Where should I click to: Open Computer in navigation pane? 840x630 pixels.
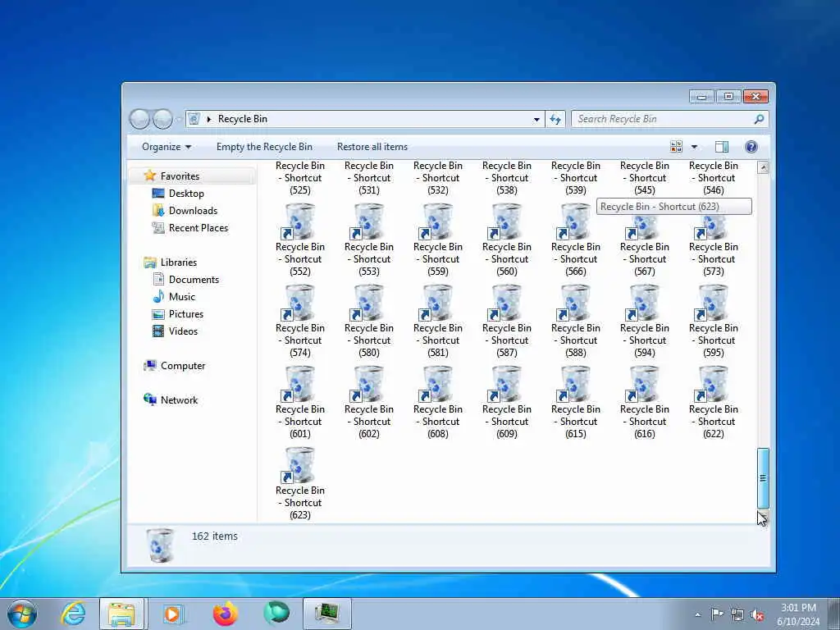[183, 365]
